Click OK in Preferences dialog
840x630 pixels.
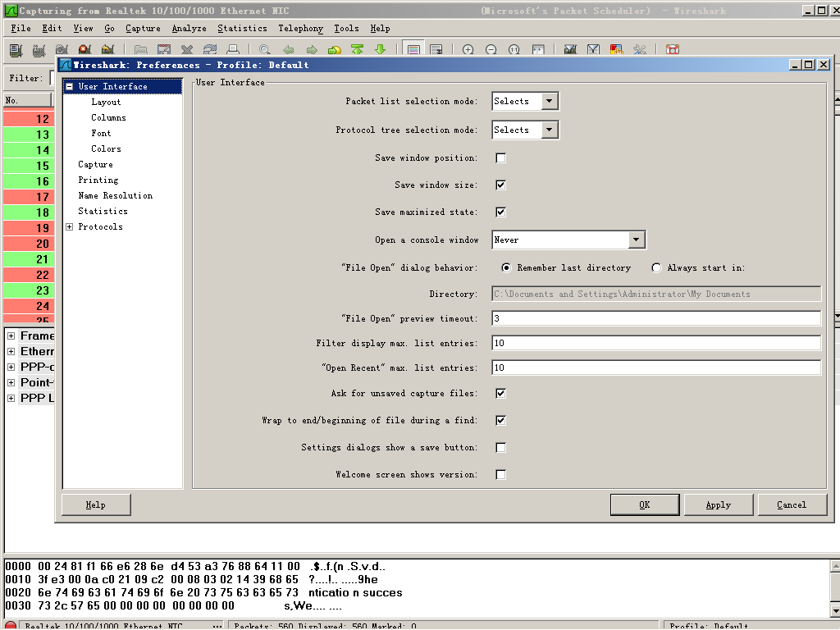pyautogui.click(x=645, y=504)
